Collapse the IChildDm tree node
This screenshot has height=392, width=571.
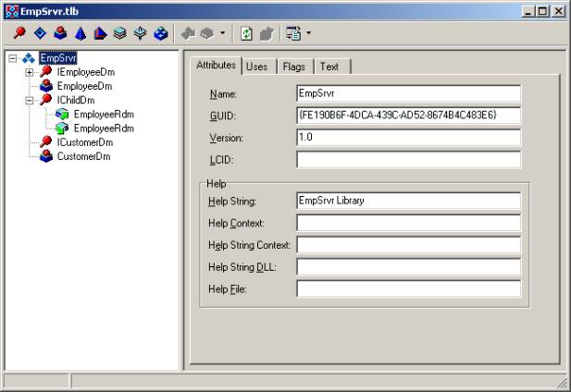30,100
